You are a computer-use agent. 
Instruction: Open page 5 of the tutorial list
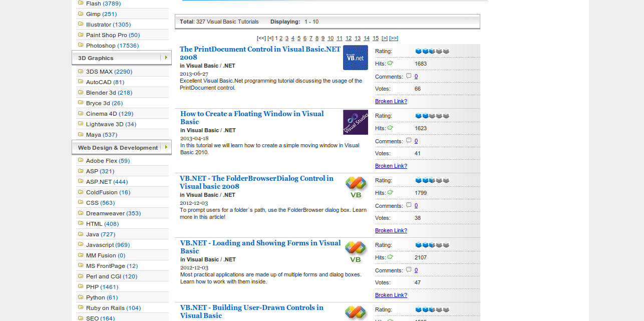coord(299,38)
